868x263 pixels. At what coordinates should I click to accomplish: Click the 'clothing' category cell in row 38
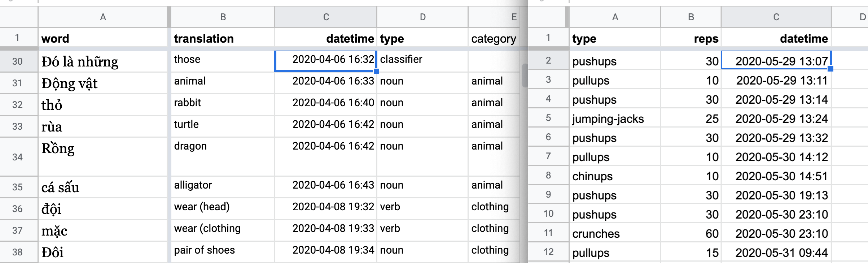(494, 252)
